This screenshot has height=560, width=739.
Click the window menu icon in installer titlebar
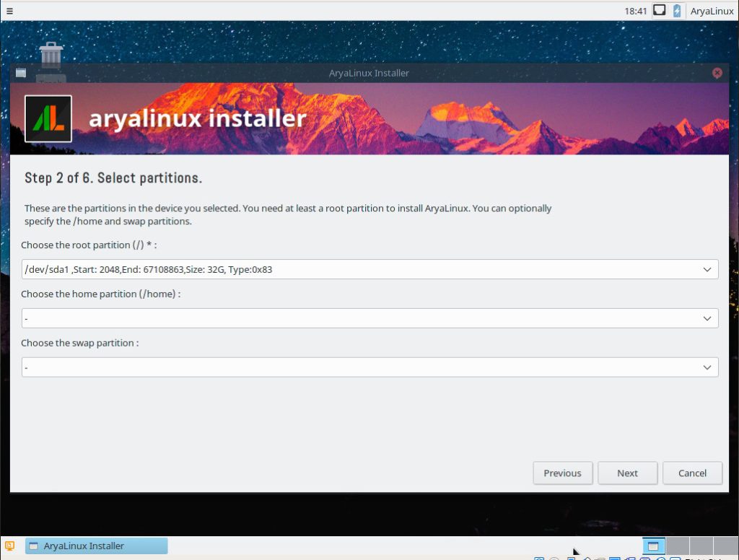(x=21, y=73)
